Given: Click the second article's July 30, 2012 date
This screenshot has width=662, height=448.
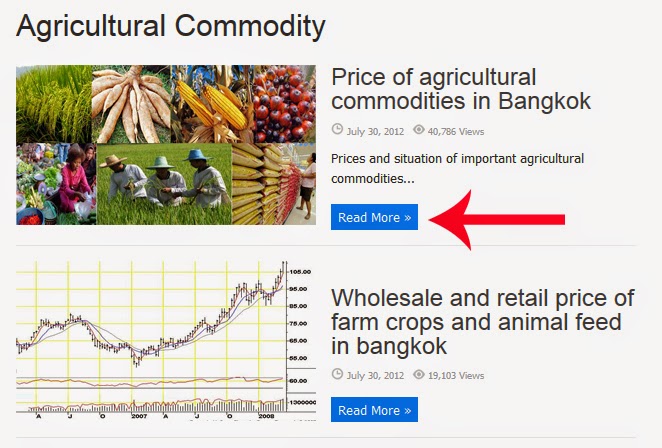Looking at the screenshot, I should (375, 376).
